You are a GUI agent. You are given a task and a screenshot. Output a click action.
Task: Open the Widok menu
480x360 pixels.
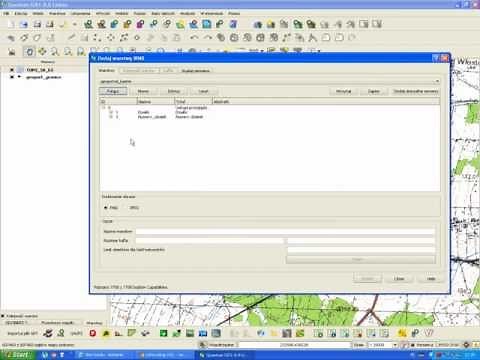pos(38,13)
